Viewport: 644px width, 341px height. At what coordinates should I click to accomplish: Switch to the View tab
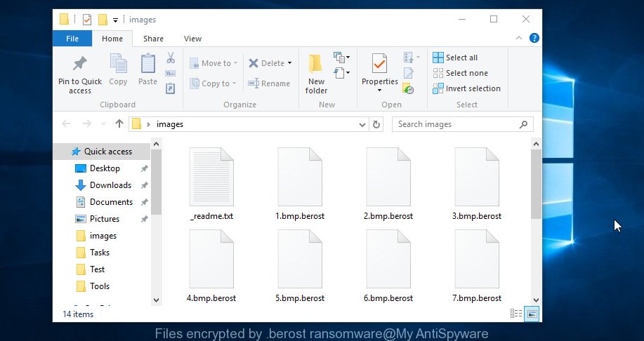coord(192,39)
